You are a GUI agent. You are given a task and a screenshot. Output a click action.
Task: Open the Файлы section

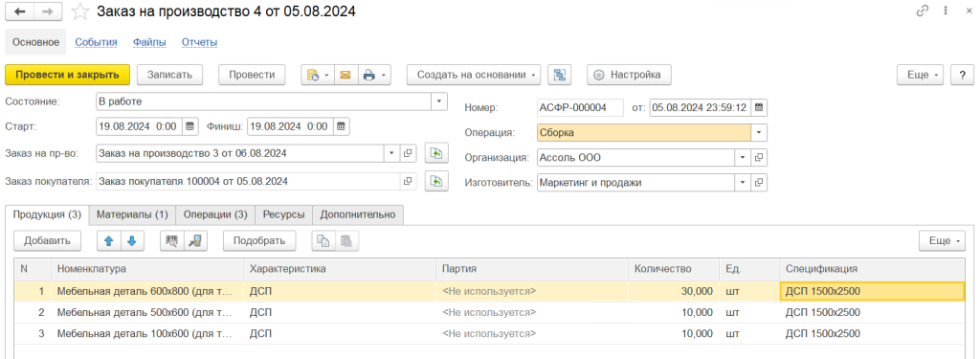point(149,42)
